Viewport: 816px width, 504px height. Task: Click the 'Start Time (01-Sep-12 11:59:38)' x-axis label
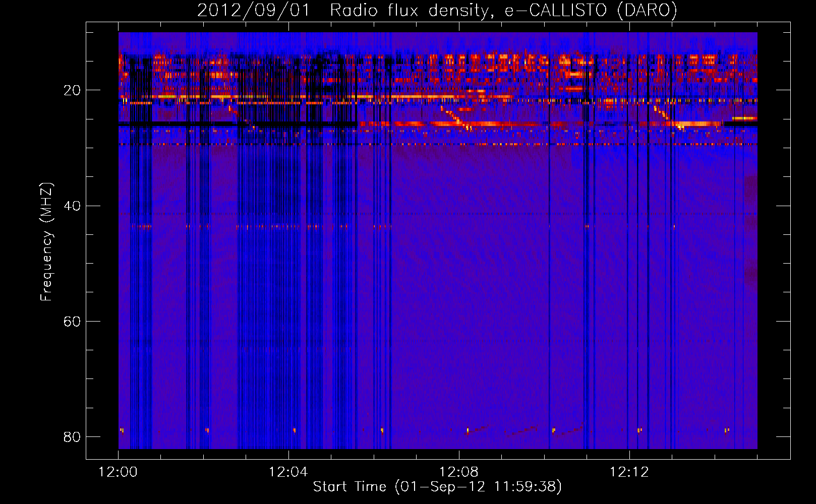437,487
